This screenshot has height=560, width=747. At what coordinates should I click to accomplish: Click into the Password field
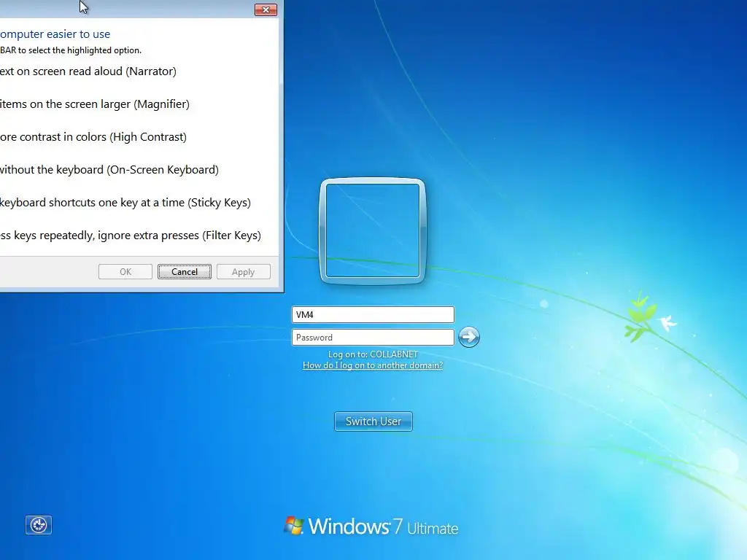point(373,338)
